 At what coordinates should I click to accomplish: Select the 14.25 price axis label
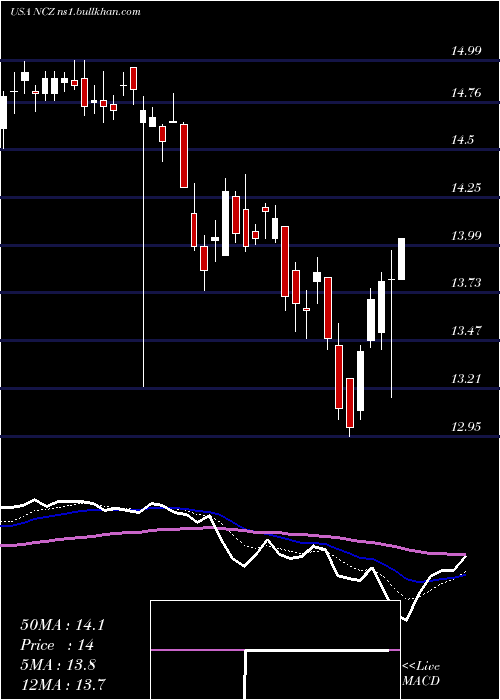point(466,188)
